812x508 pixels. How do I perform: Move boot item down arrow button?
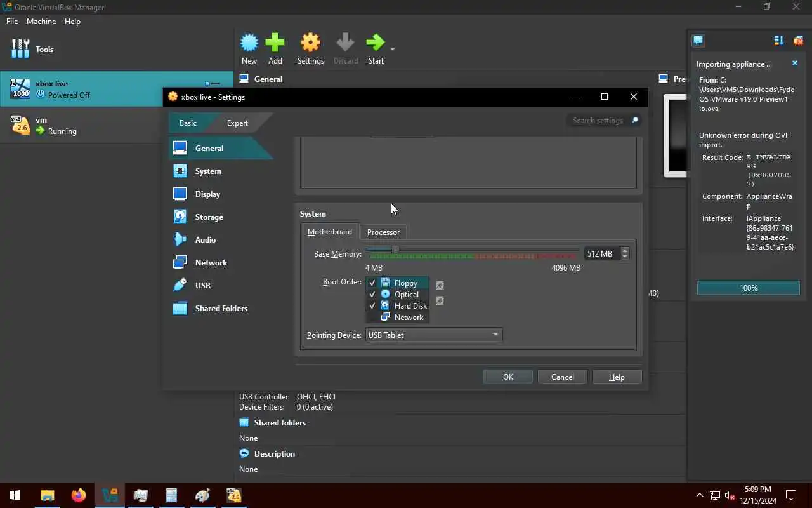point(440,300)
